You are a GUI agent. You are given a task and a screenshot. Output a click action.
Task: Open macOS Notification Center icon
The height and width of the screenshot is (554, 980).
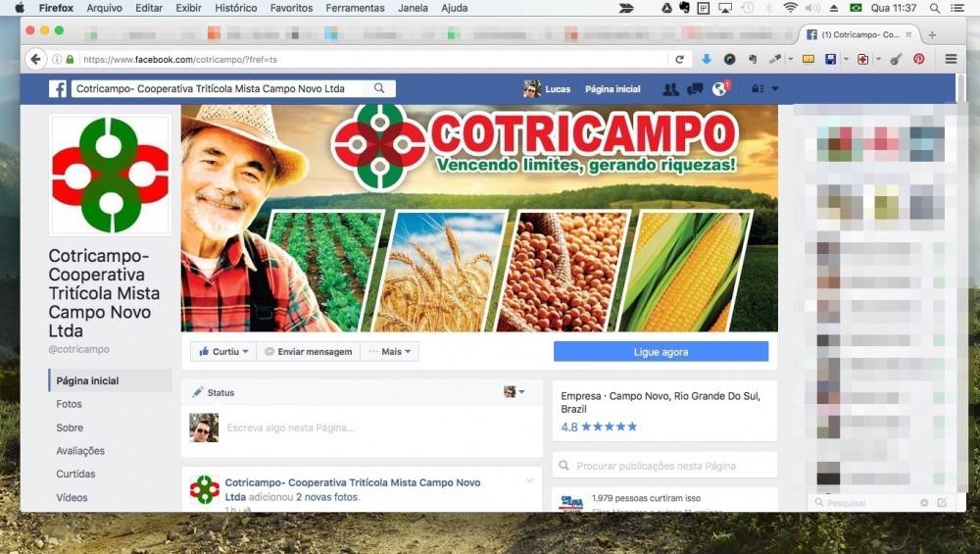pyautogui.click(x=956, y=8)
